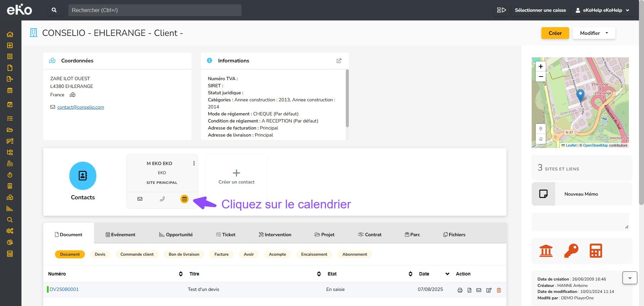644x306 pixels.
Task: Delete quote DV25080001 with trash icon
Action: (499, 290)
